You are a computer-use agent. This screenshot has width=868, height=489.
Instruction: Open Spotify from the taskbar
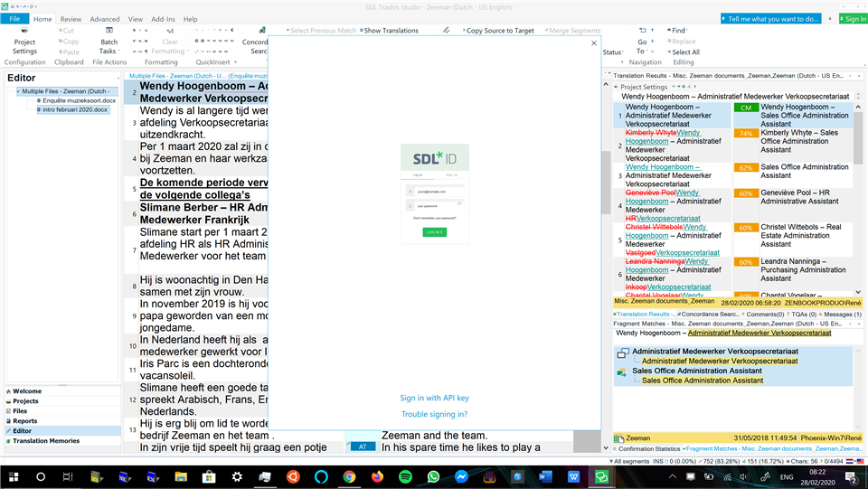(405, 477)
